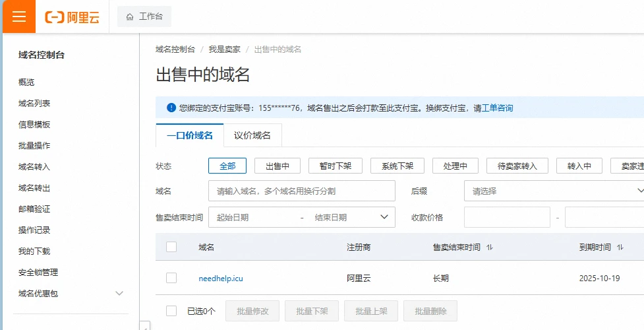Collapse the sidebar using bottom handle
Screen dimensions: 644x330
(146, 325)
